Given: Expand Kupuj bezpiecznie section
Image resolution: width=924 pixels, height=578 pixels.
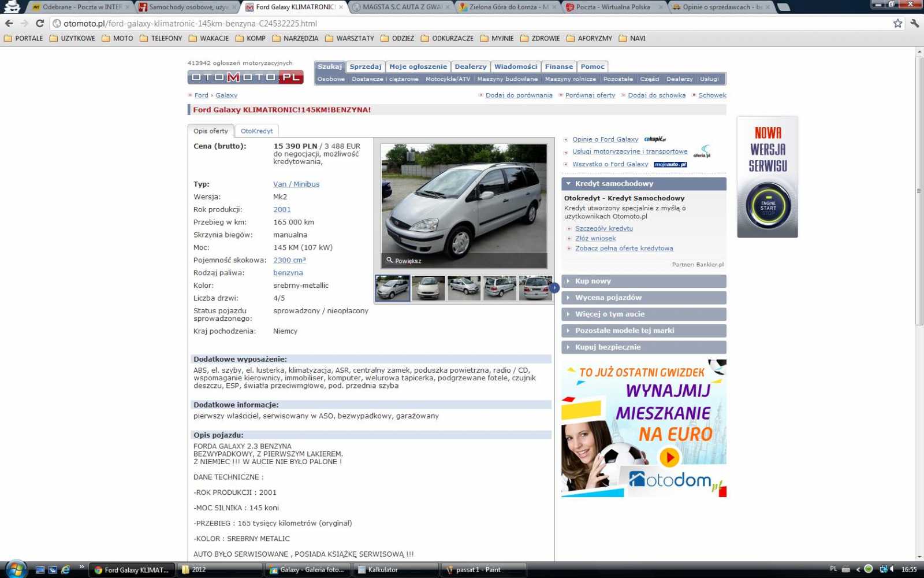Looking at the screenshot, I should (643, 347).
